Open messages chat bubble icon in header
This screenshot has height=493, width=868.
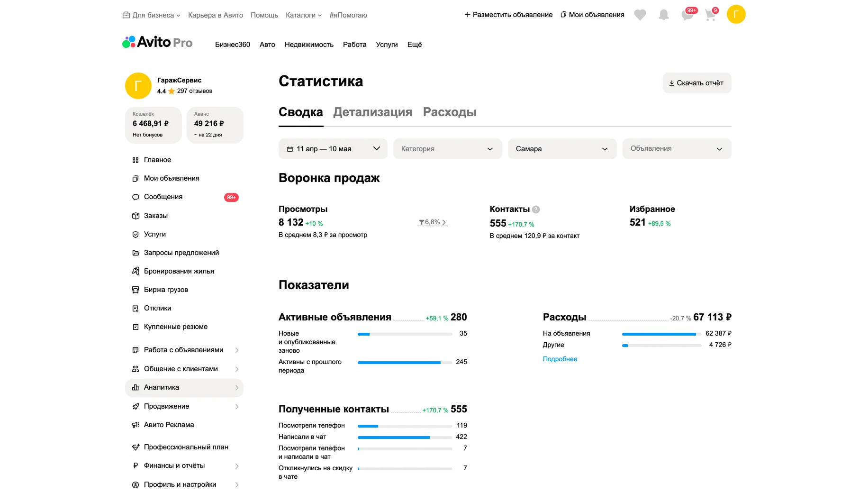point(687,15)
